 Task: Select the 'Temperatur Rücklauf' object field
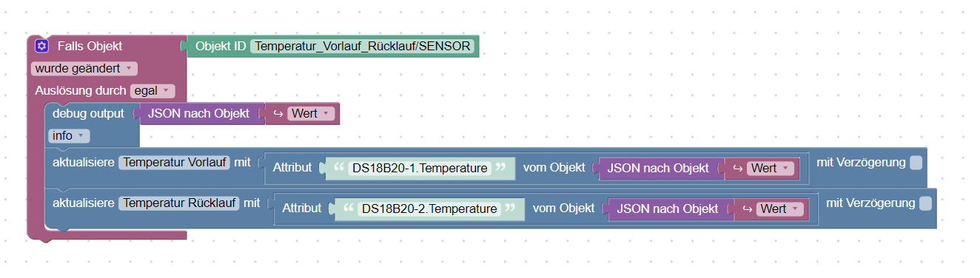click(x=179, y=203)
